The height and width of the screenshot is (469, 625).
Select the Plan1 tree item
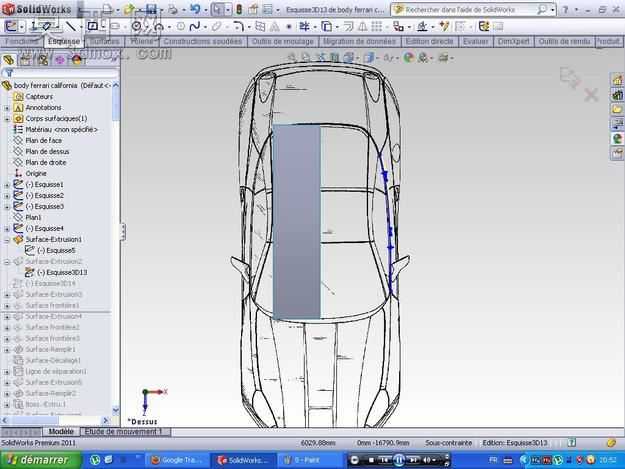[x=33, y=218]
